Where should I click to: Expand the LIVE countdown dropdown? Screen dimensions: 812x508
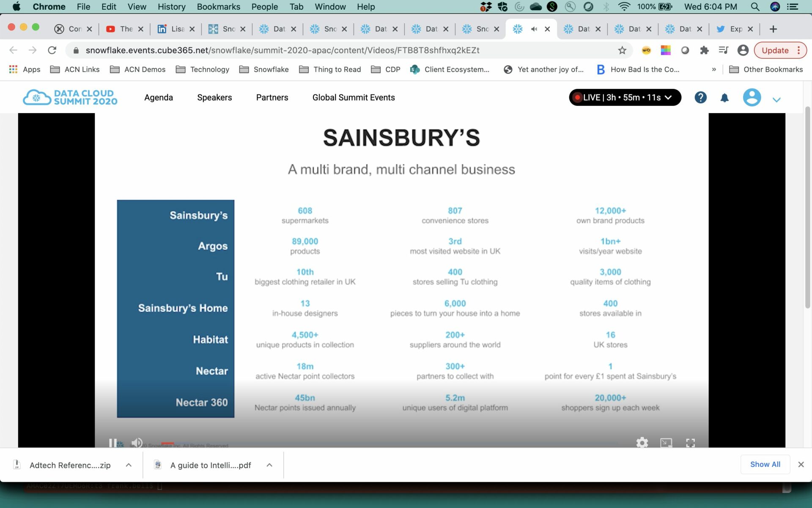(x=625, y=97)
